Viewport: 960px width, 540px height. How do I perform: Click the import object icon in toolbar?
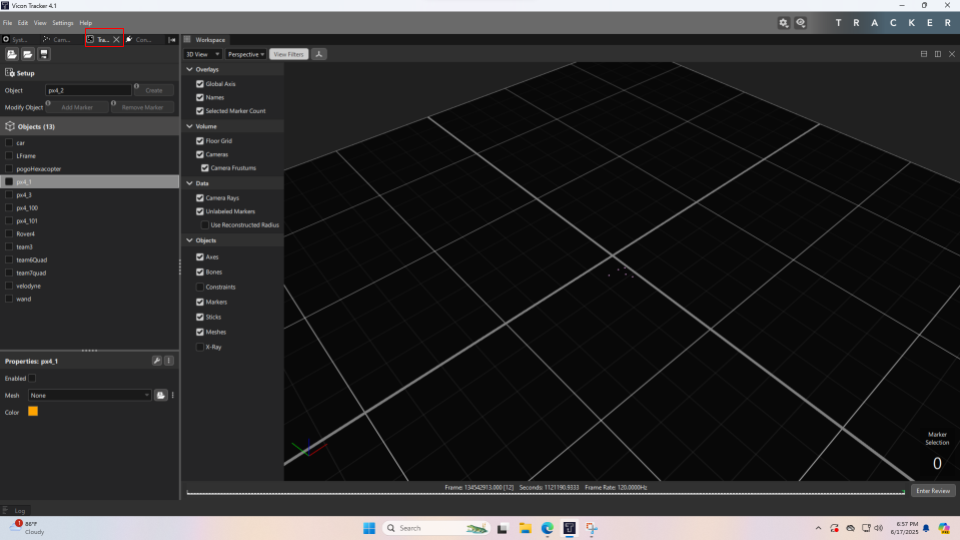(12, 54)
